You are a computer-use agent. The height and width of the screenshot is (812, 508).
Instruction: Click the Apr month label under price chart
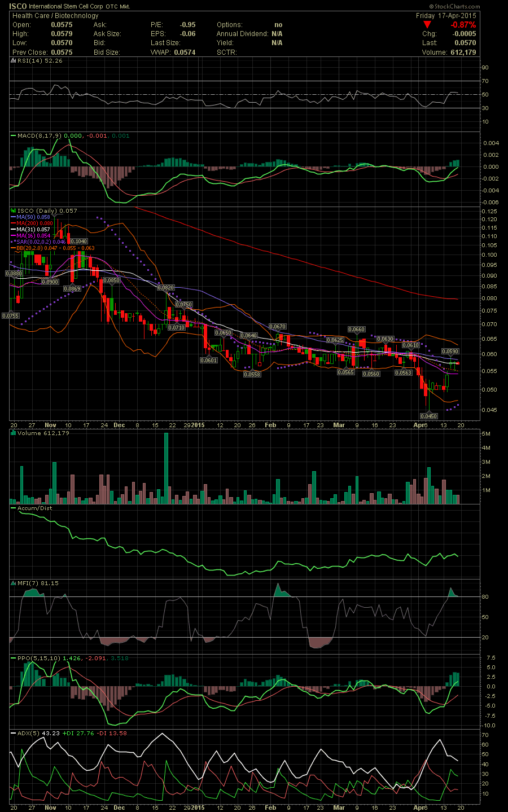[419, 425]
